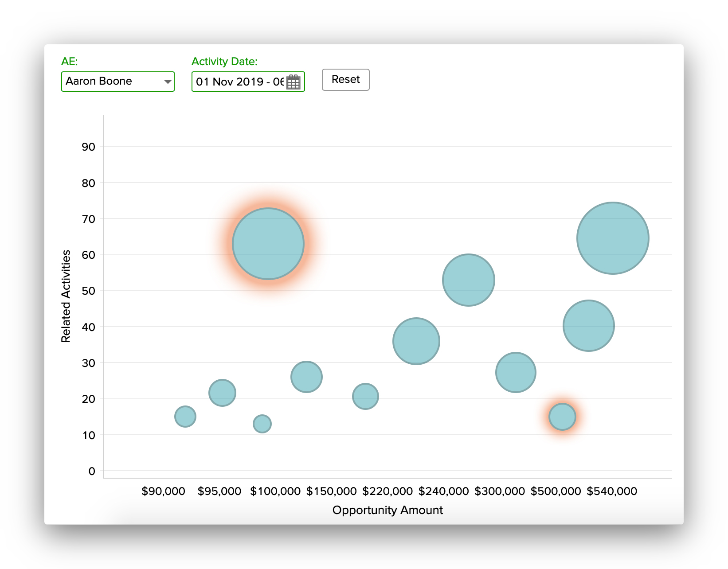
Task: Click the $100,000 x-axis label
Action: tap(275, 491)
